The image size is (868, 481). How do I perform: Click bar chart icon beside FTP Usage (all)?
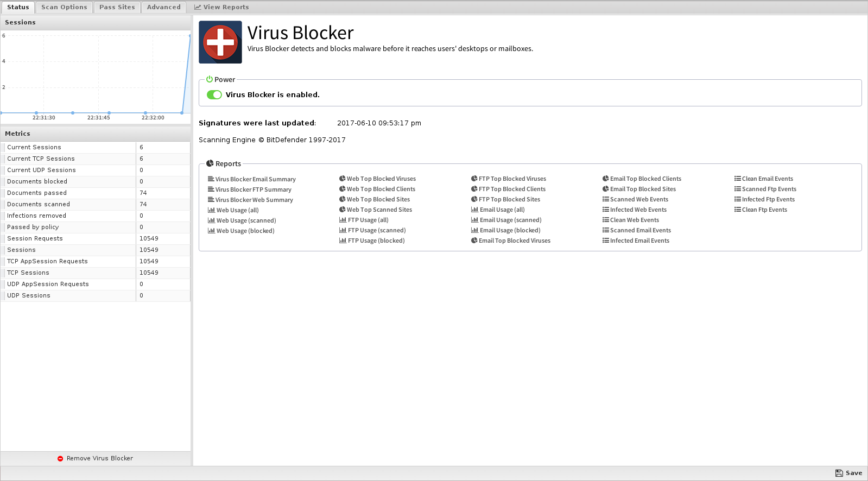coord(343,219)
